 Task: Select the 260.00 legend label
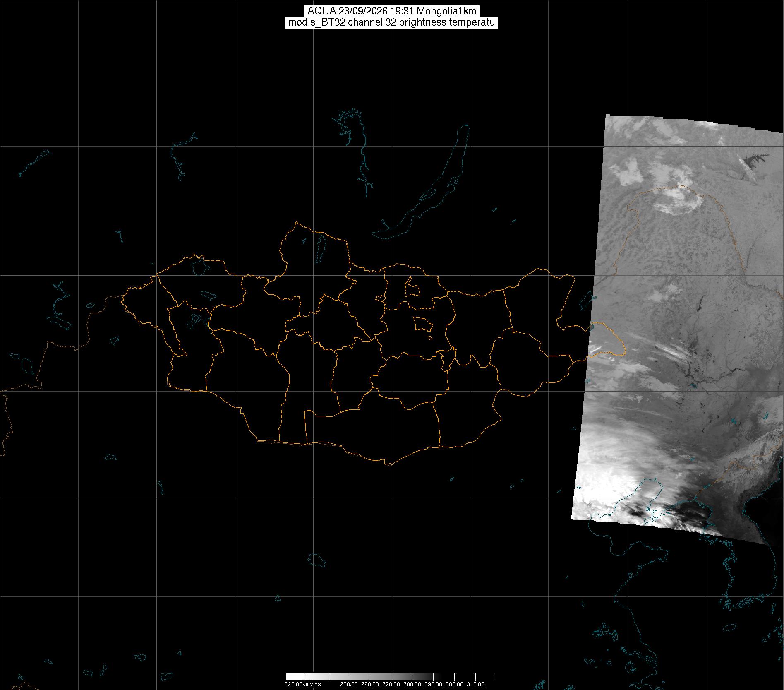click(369, 684)
